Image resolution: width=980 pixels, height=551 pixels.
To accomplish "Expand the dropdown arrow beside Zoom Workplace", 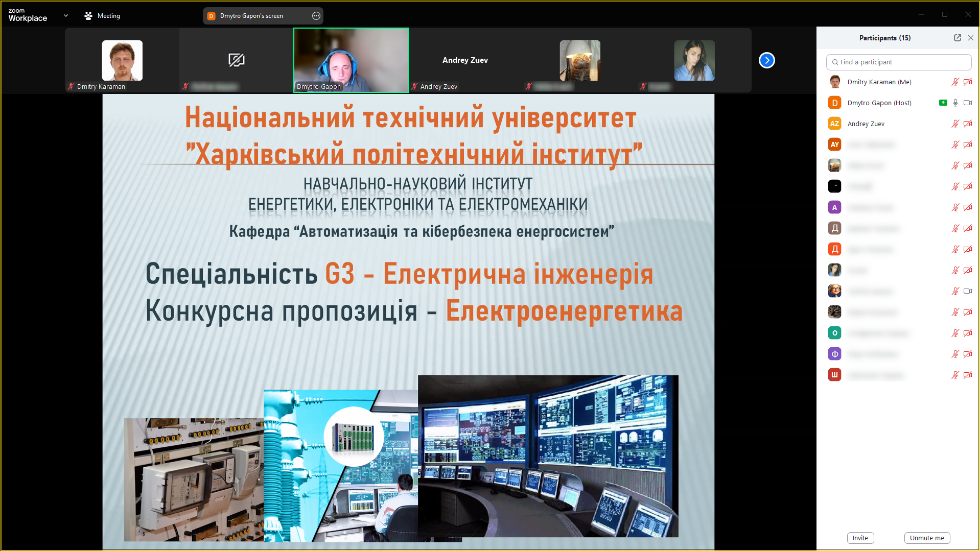I will click(x=66, y=15).
